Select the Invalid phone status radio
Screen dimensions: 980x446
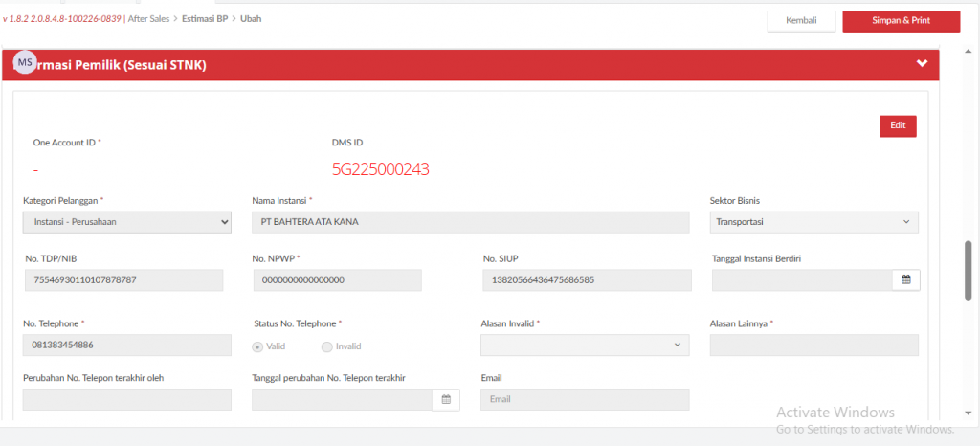click(327, 346)
